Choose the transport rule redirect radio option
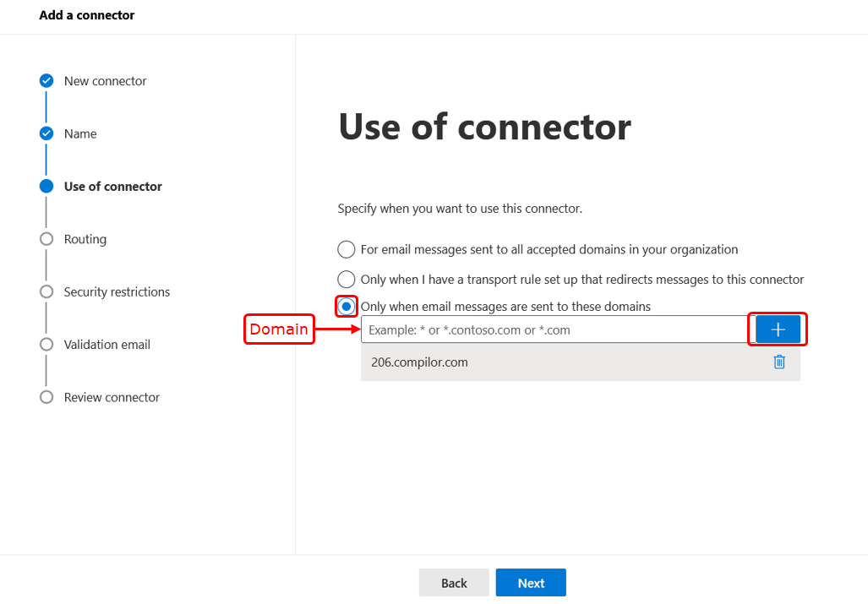Image resolution: width=868 pixels, height=604 pixels. point(347,279)
